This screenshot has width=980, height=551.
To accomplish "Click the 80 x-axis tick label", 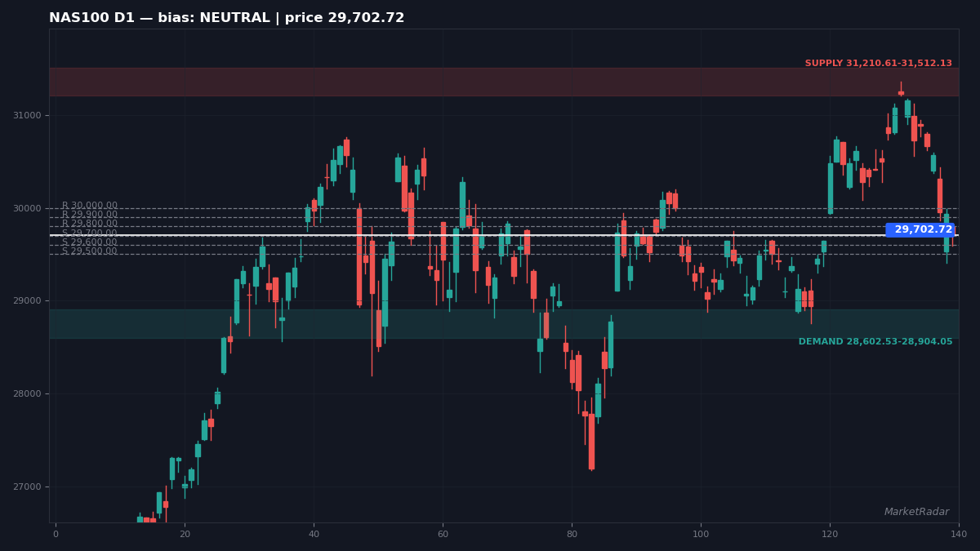I will [572, 535].
